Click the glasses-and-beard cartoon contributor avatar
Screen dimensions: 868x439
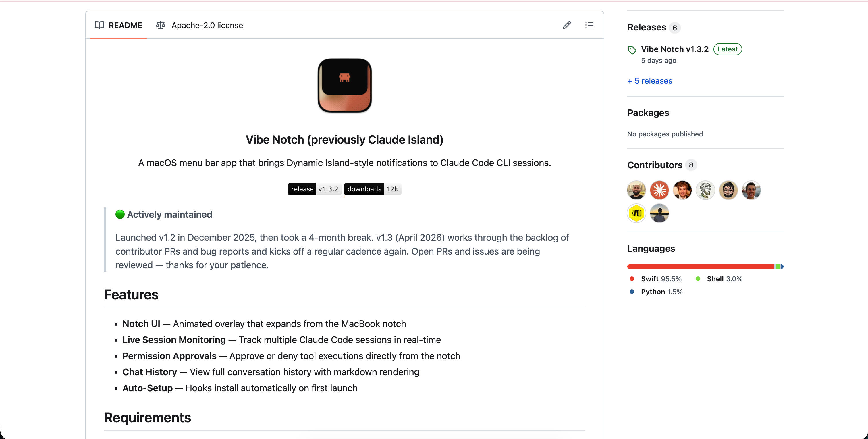click(728, 190)
